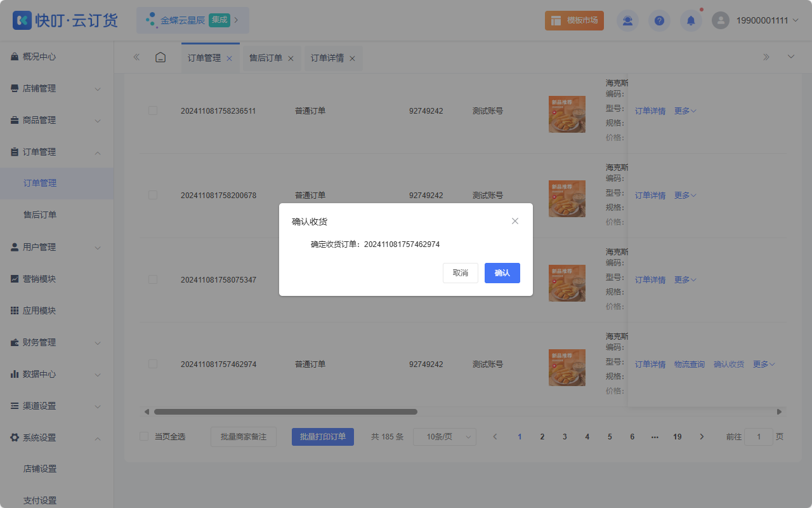Image resolution: width=812 pixels, height=508 pixels.
Task: Click the 概况中心 sidebar icon
Action: pos(15,57)
